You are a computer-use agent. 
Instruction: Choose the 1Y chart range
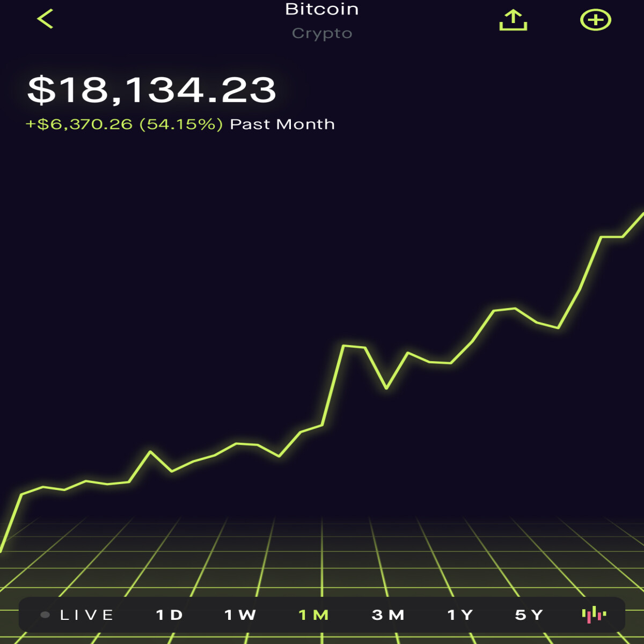460,615
